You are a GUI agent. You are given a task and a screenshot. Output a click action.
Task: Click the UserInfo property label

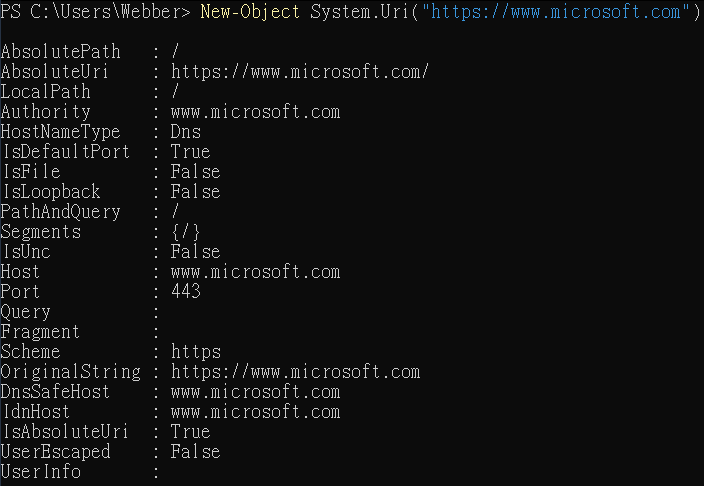(41, 472)
